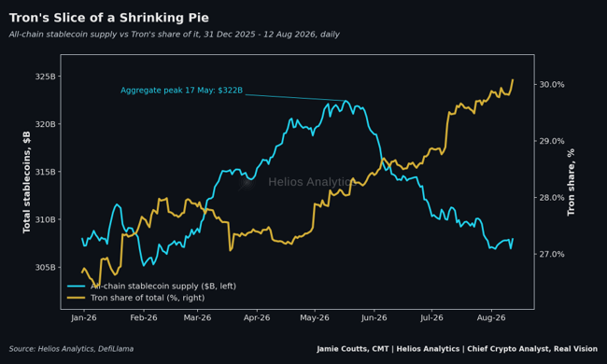Click the subtitle starting "All-chain stablecoin supply vs Tron's share"
Image resolution: width=607 pixels, height=364 pixels.
[x=175, y=35]
